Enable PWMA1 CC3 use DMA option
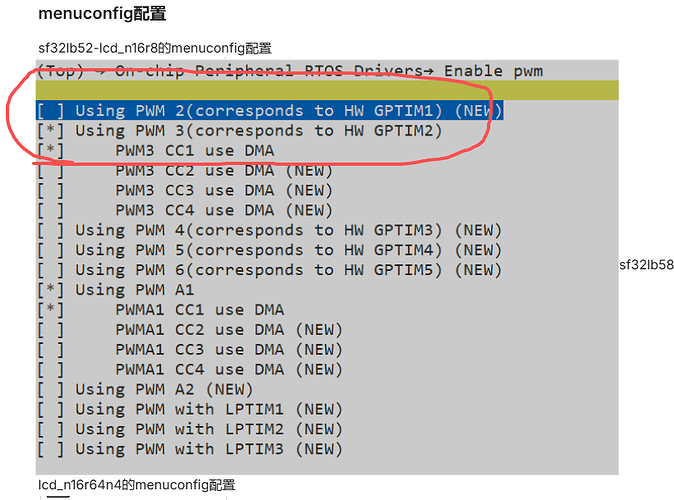This screenshot has height=500, width=674. [x=51, y=350]
